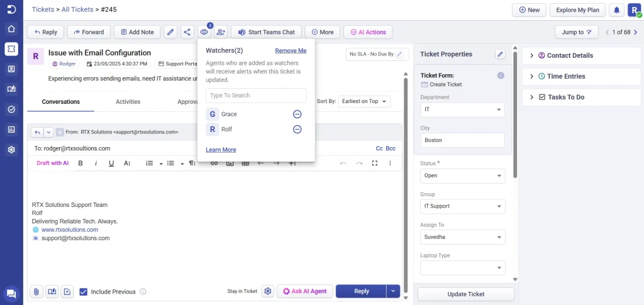
Task: Click the Jump to button
Action: pos(576,32)
